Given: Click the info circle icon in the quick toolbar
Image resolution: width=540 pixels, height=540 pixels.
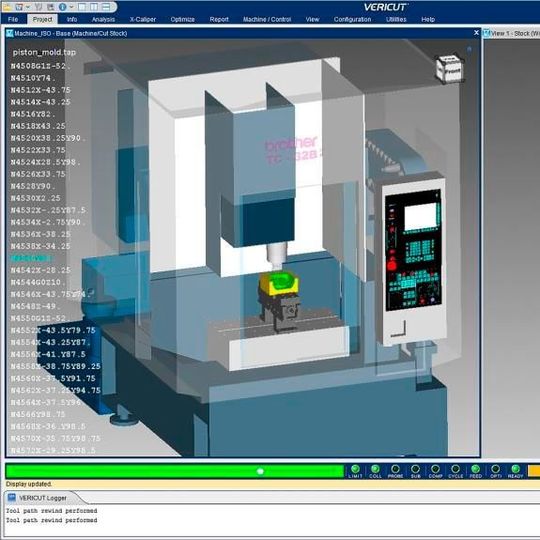Looking at the screenshot, I should pos(62,7).
